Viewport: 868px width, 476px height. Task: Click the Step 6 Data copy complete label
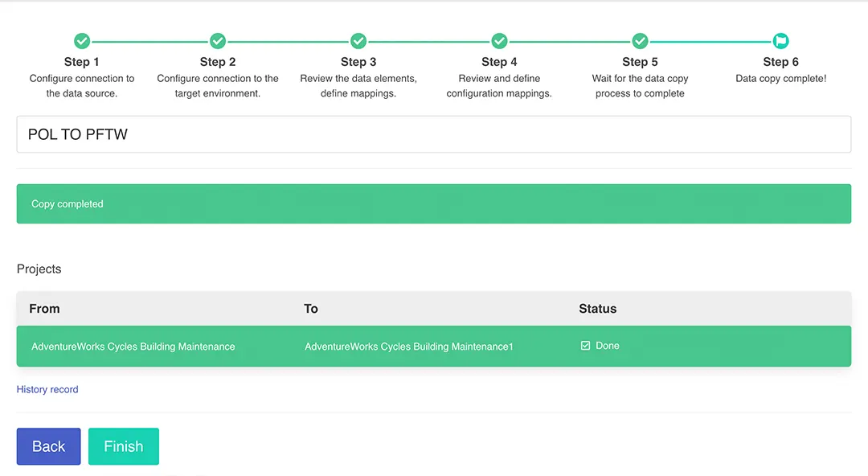pos(780,79)
